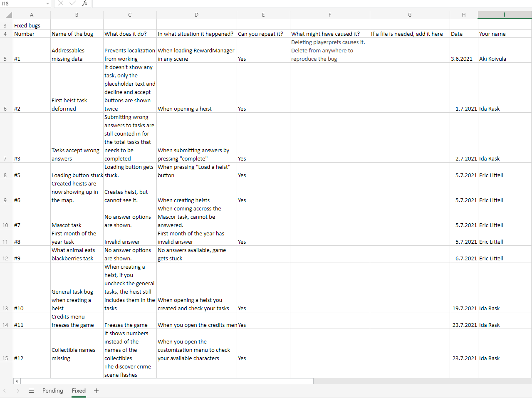Select the Fixed sheet tab
Image resolution: width=532 pixels, height=398 pixels.
pos(79,391)
